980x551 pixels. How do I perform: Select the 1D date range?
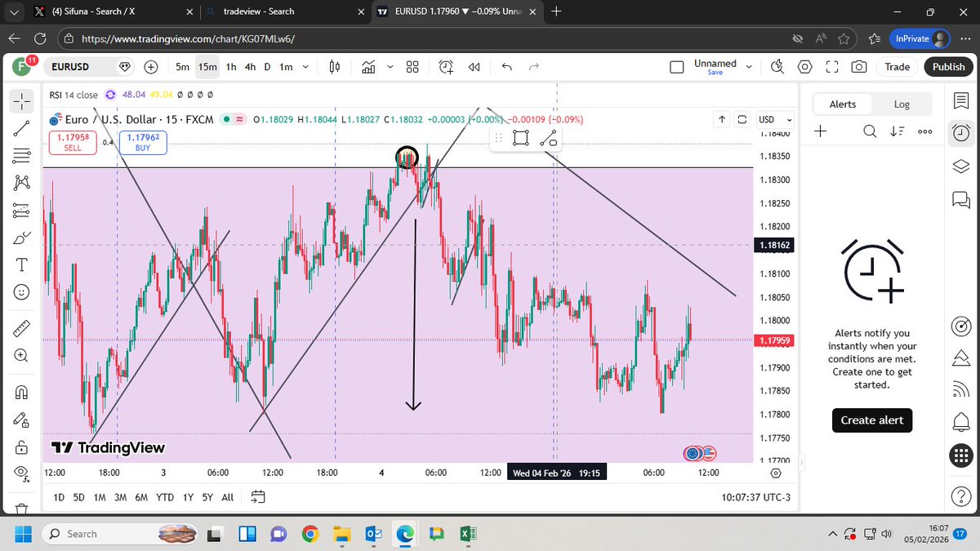59,497
